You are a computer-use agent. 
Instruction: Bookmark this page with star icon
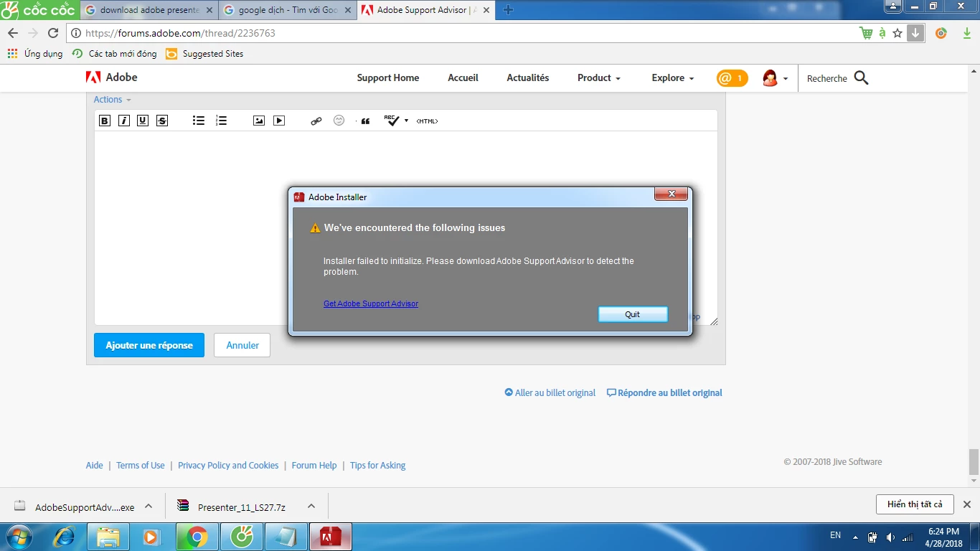(897, 33)
